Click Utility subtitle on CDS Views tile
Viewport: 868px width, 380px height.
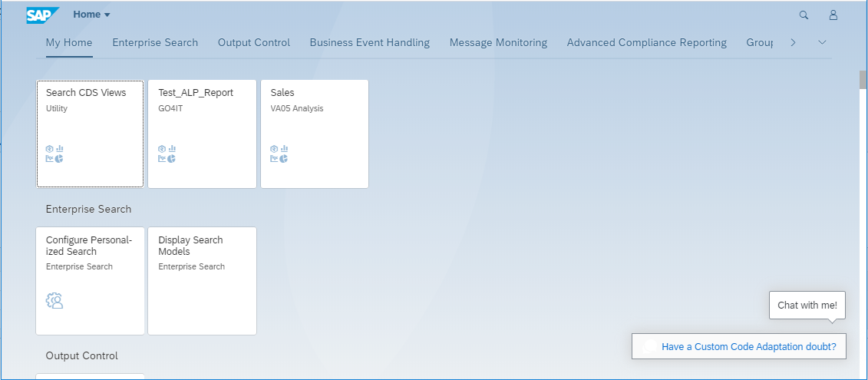click(57, 108)
